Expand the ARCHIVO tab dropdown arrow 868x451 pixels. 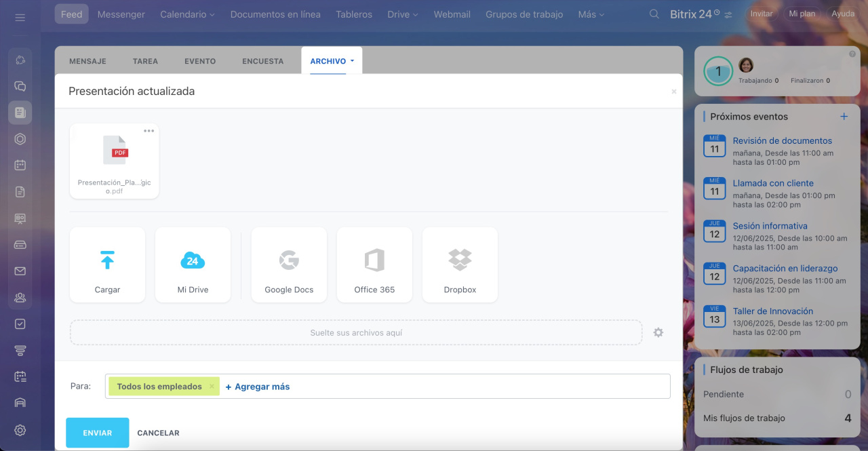353,61
